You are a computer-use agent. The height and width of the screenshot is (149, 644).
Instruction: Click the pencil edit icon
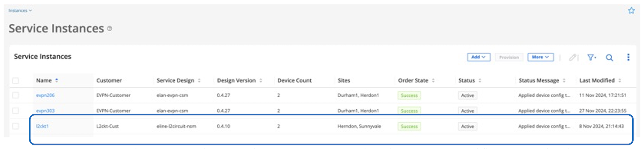tap(572, 57)
